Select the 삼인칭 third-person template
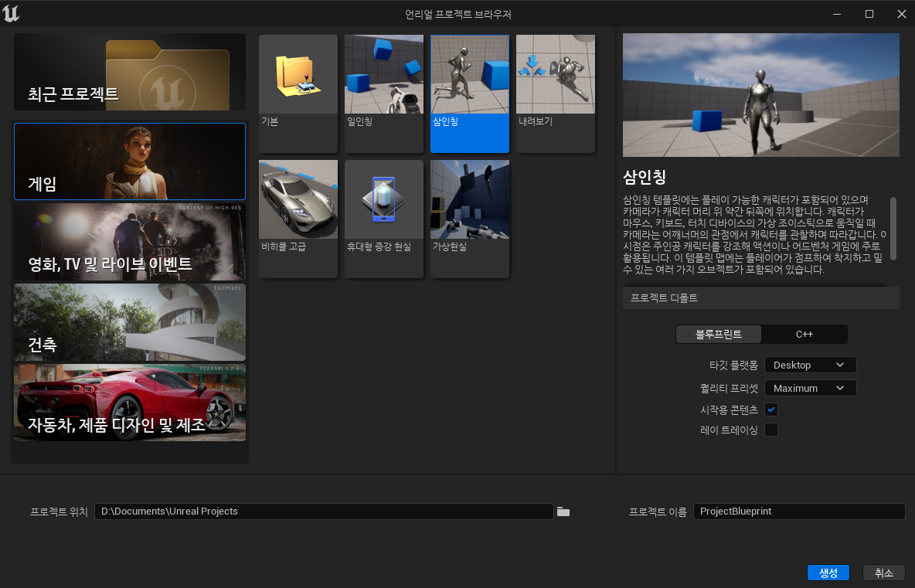 click(470, 93)
